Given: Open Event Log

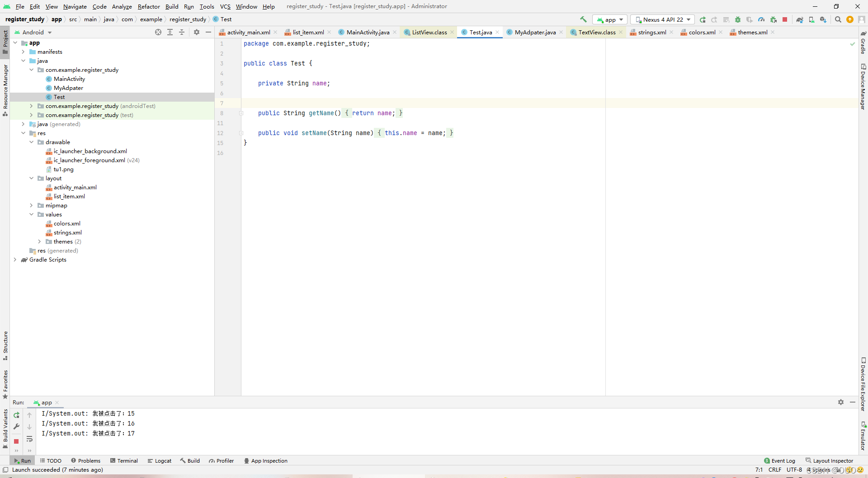Looking at the screenshot, I should tap(779, 461).
